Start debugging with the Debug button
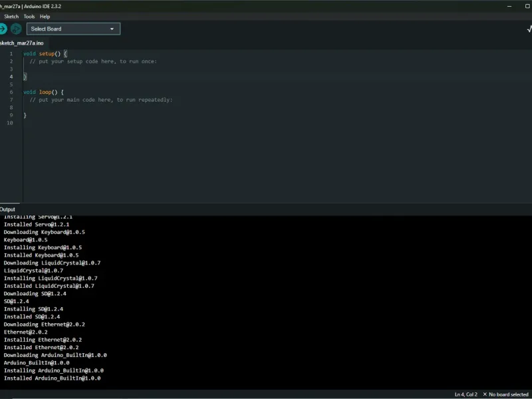Screen dimensions: 532x399 coord(16,29)
